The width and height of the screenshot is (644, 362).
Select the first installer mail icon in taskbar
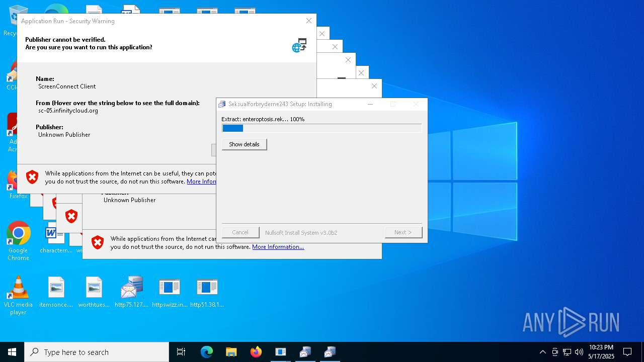point(305,352)
